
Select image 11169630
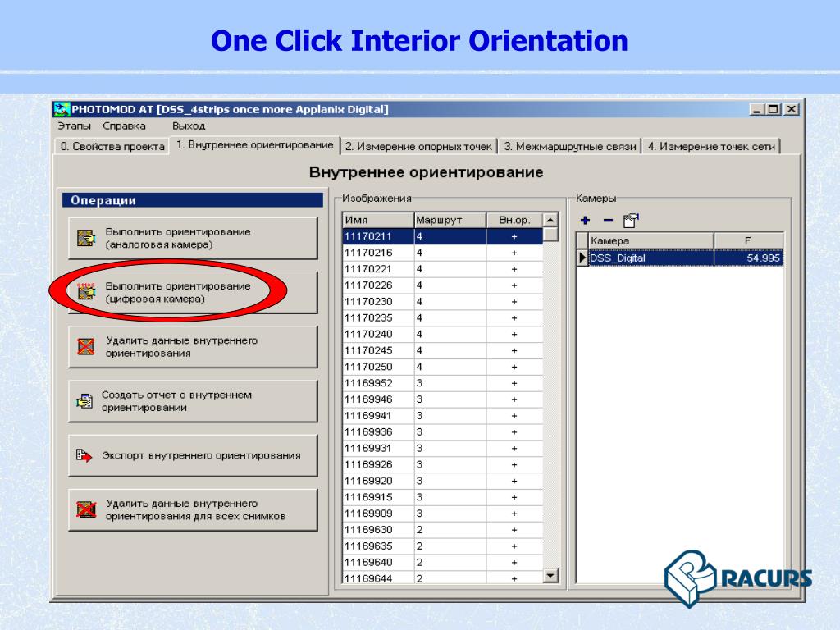442,530
